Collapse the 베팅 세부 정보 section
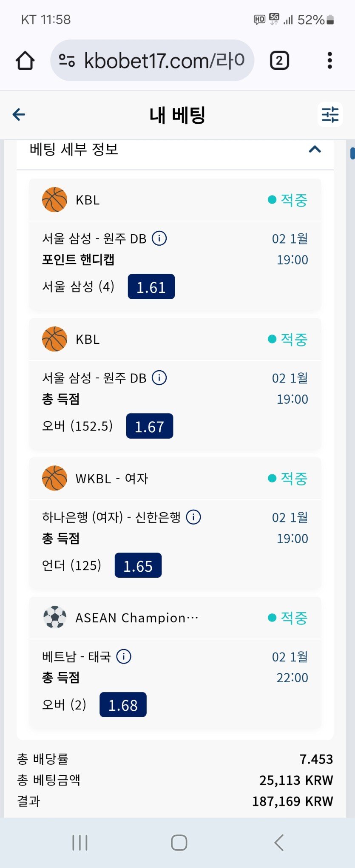 pyautogui.click(x=315, y=149)
